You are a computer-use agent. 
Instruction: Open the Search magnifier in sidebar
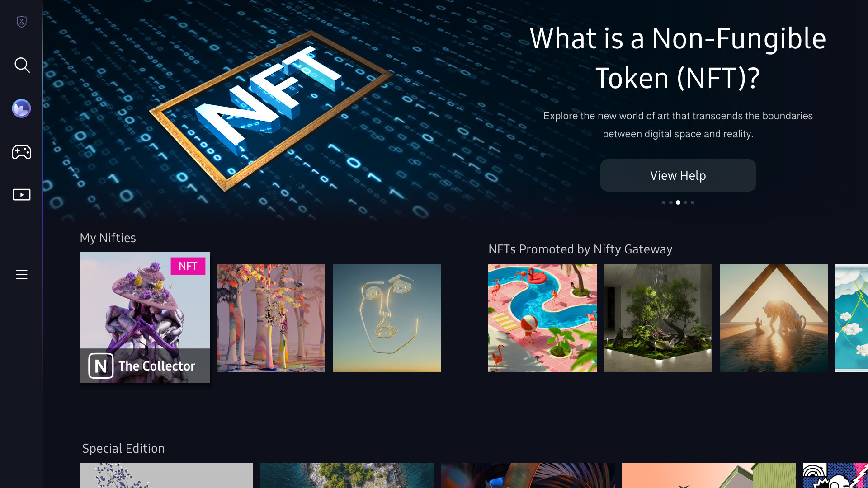[22, 65]
